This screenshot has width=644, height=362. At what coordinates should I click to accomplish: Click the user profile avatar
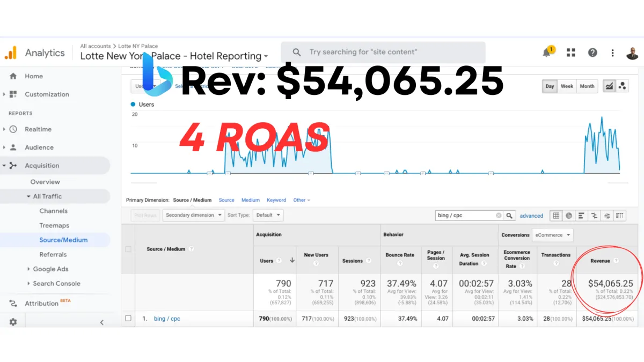(x=632, y=53)
